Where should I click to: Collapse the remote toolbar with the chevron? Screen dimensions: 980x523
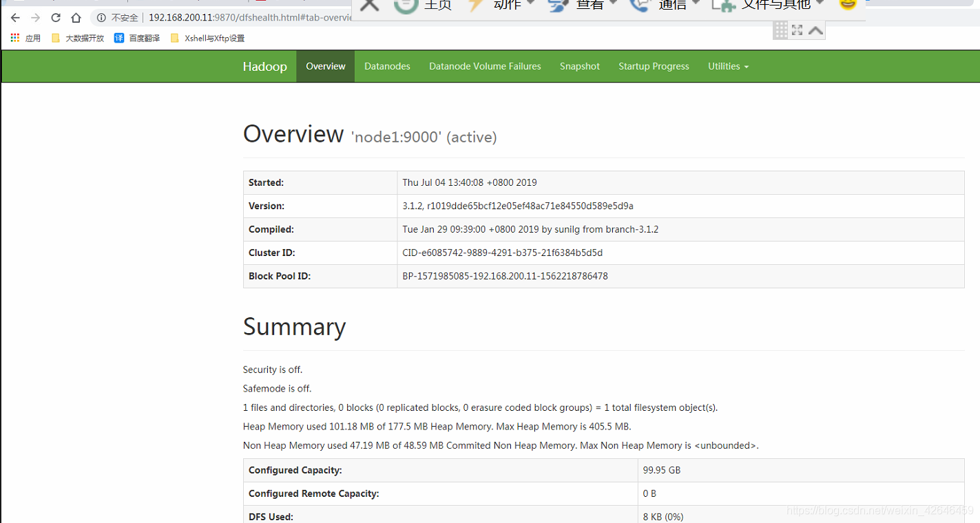coord(815,30)
